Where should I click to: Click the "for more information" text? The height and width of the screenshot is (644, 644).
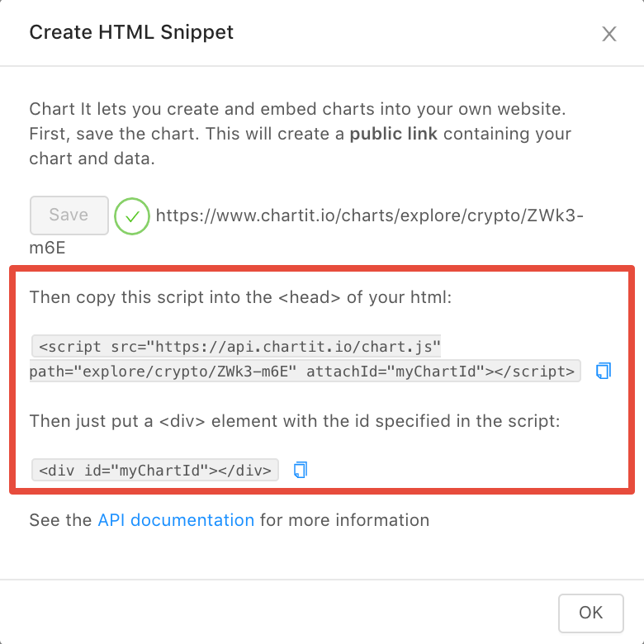coord(344,520)
